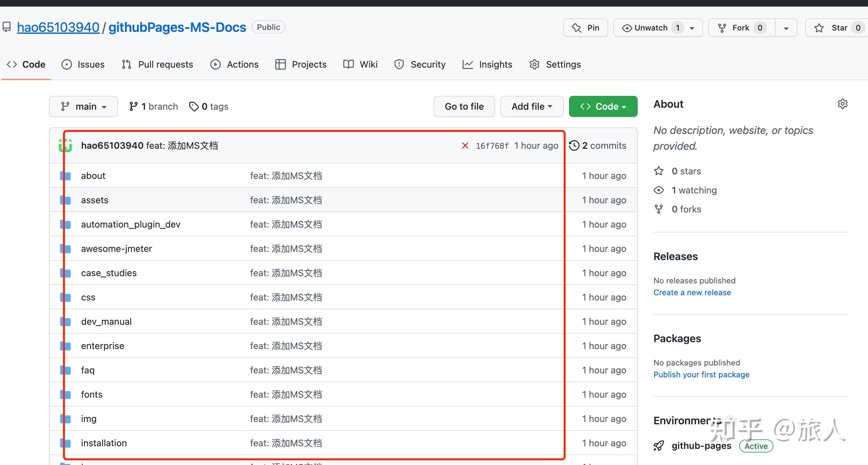868x465 pixels.
Task: Click the 0 tags tag icon
Action: [x=194, y=106]
